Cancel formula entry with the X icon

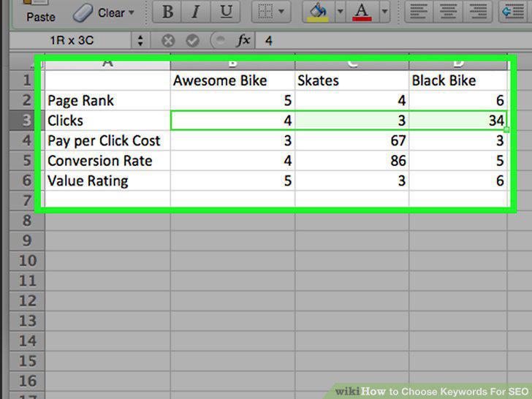click(168, 41)
